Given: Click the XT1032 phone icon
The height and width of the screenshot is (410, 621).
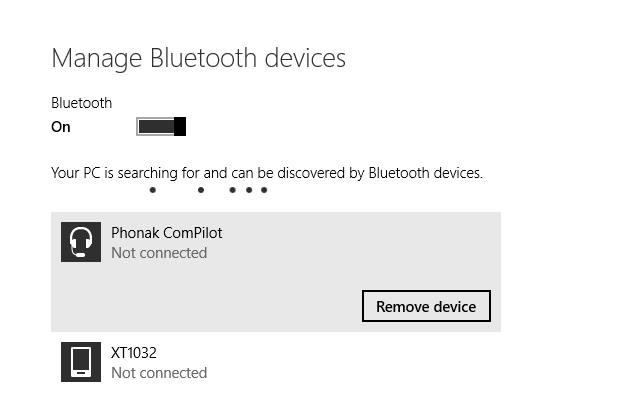Looking at the screenshot, I should [81, 362].
